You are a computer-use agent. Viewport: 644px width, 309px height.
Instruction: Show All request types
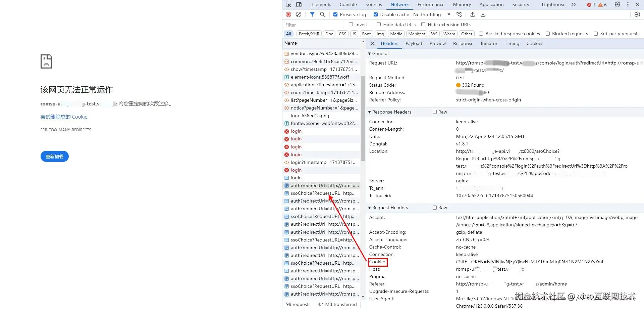tap(288, 34)
